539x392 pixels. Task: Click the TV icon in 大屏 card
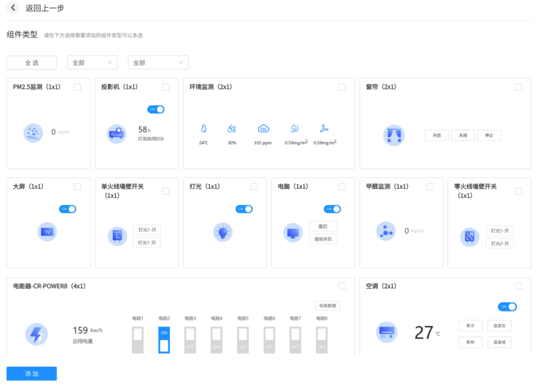(47, 232)
